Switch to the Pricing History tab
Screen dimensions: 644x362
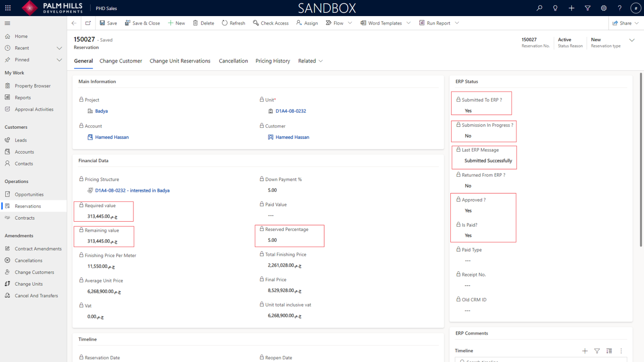[273, 61]
